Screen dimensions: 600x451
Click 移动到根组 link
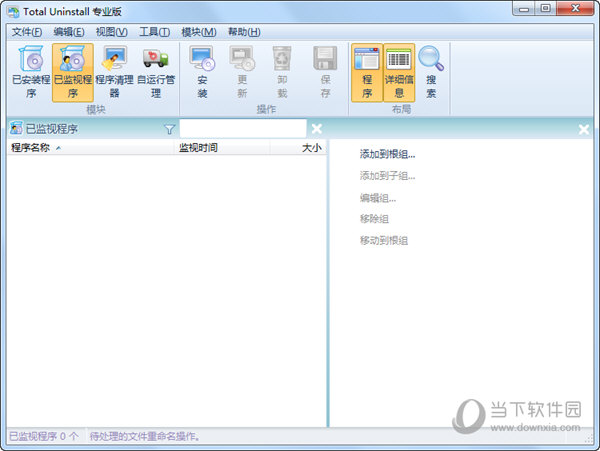click(x=384, y=241)
